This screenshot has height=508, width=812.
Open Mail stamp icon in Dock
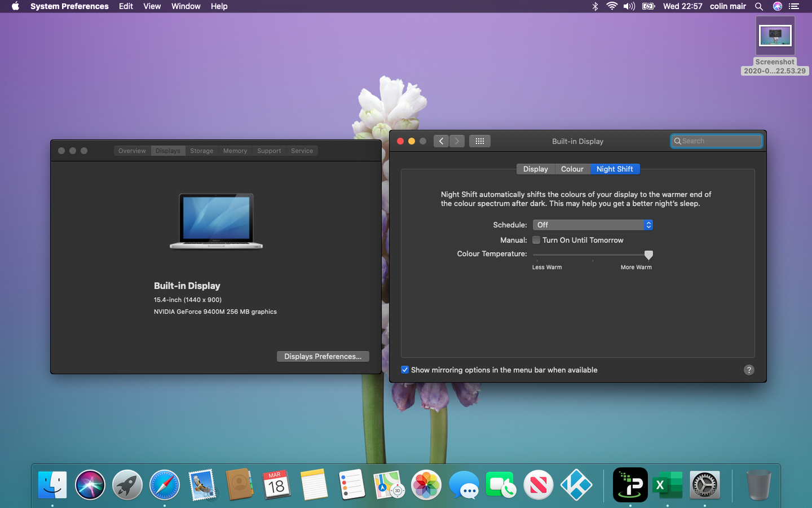click(x=202, y=485)
